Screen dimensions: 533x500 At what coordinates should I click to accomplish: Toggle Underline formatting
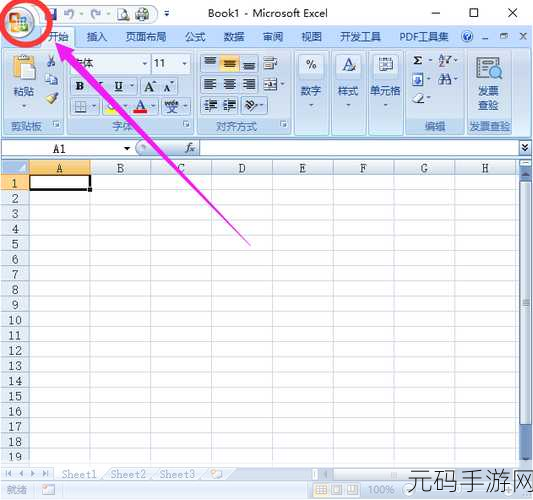[x=118, y=86]
